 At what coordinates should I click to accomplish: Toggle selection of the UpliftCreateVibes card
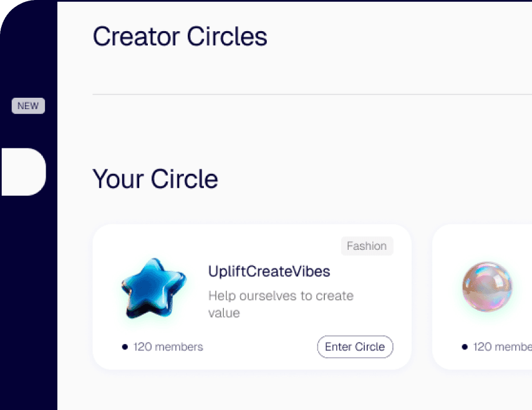[x=251, y=297]
